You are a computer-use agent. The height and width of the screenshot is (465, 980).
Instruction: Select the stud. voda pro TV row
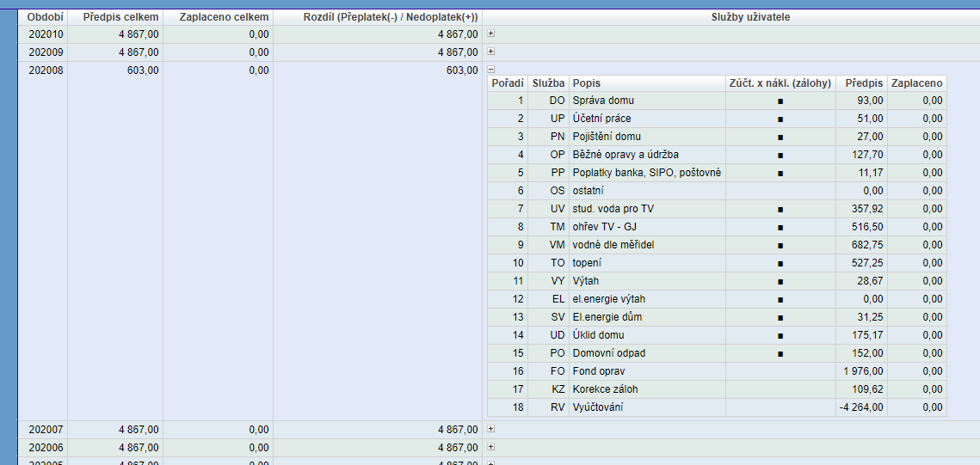pos(718,209)
